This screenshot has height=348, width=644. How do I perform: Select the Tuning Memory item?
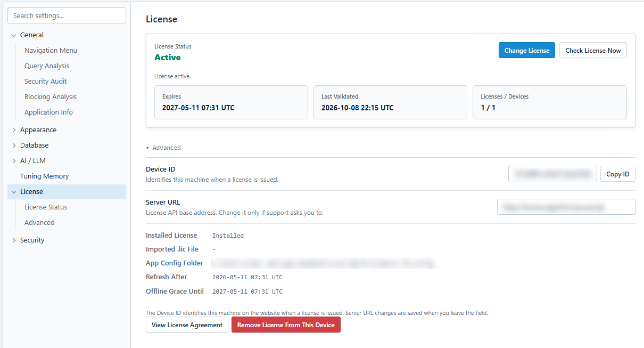(x=45, y=176)
